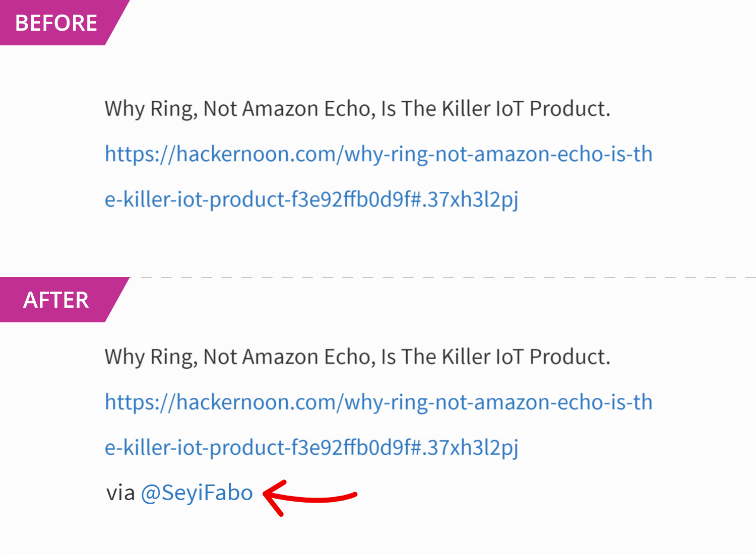
Task: Open the hackernoon.com URL first line in After section
Action: click(x=379, y=402)
